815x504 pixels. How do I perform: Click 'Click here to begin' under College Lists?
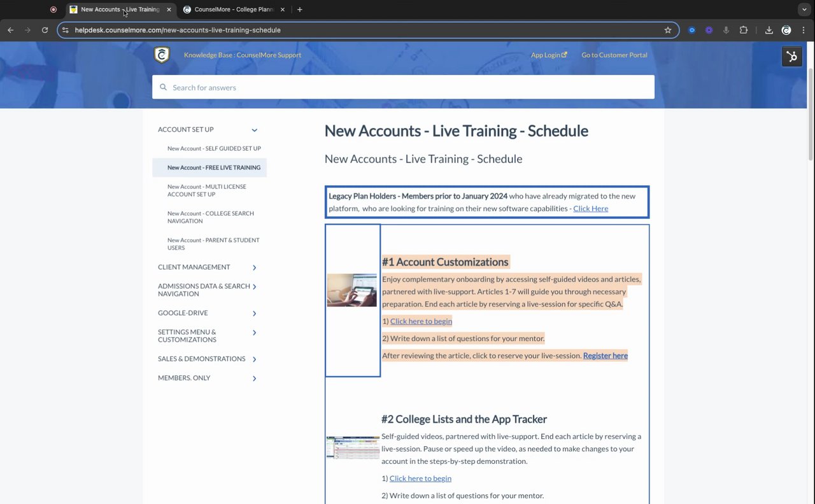point(420,479)
